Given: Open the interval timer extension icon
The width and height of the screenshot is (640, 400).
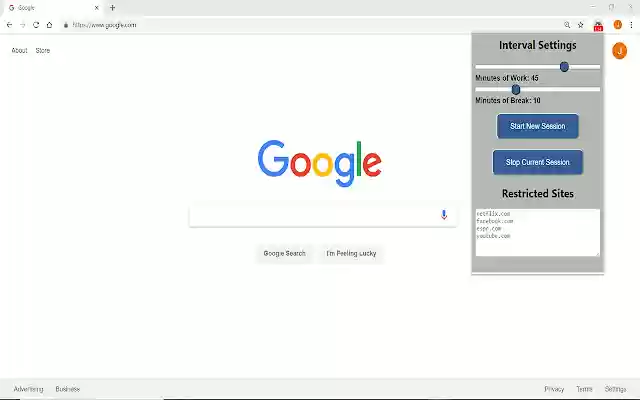Looking at the screenshot, I should point(598,26).
